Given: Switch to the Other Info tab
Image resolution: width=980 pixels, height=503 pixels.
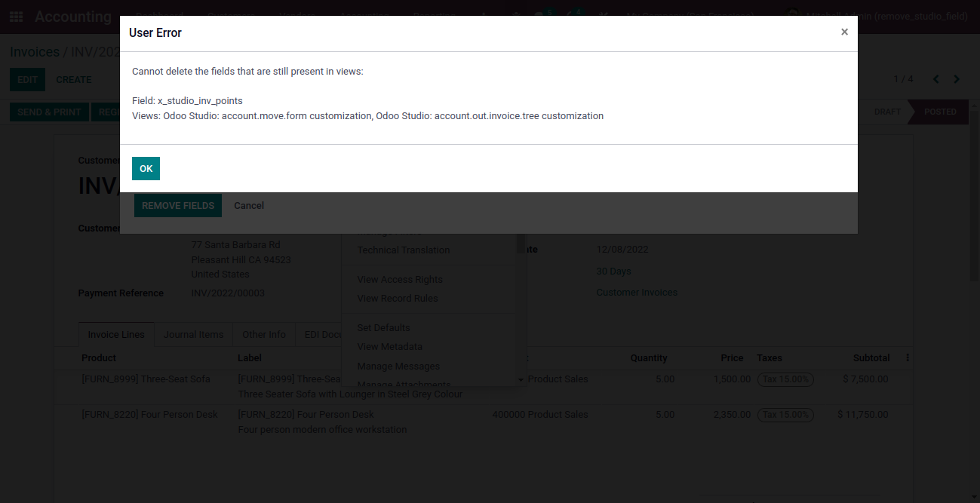Looking at the screenshot, I should (x=264, y=334).
